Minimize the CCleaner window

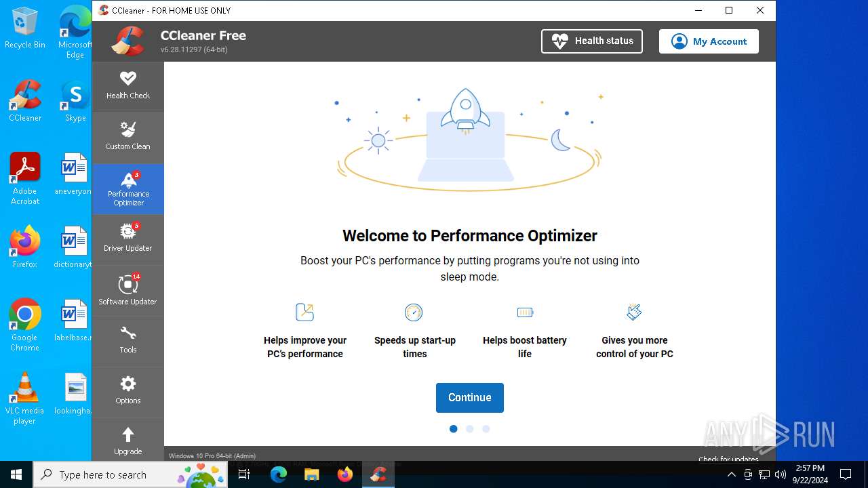point(698,10)
